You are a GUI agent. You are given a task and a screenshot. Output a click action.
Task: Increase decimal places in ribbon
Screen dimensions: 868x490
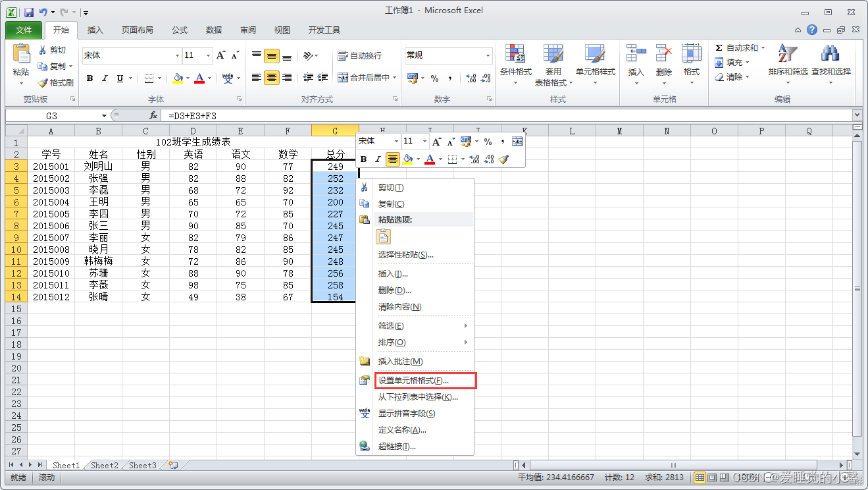(471, 78)
